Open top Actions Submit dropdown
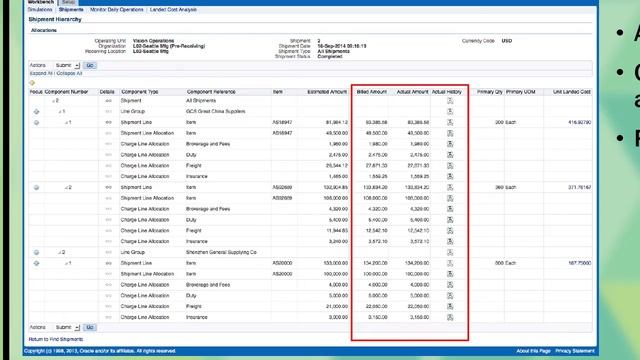Image resolution: width=640 pixels, height=360 pixels. point(67,65)
